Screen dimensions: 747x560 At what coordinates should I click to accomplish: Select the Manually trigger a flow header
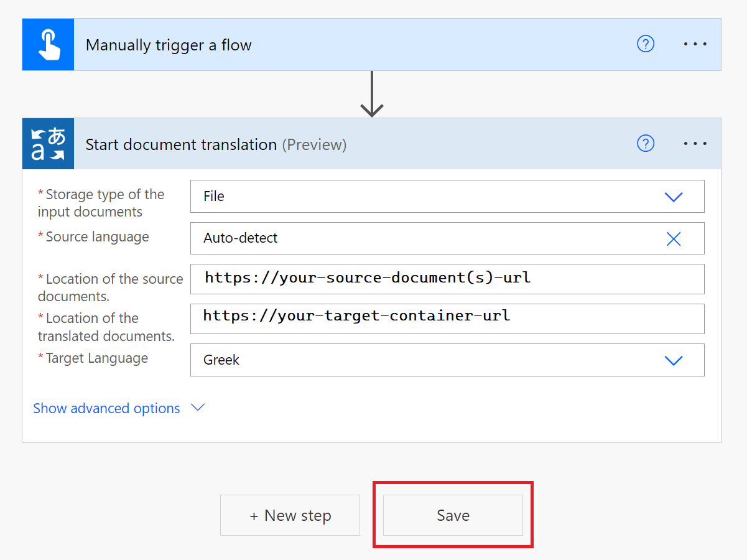point(169,44)
